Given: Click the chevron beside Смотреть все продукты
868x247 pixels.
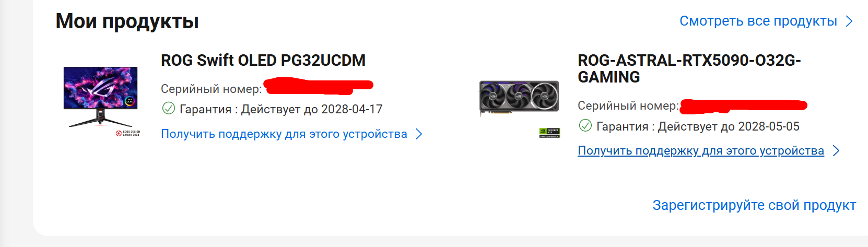Looking at the screenshot, I should point(849,21).
